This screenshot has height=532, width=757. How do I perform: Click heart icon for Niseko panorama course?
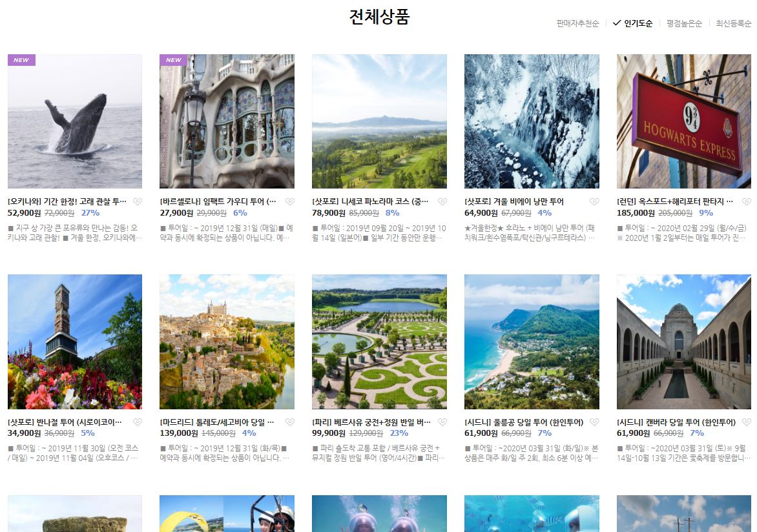[442, 202]
